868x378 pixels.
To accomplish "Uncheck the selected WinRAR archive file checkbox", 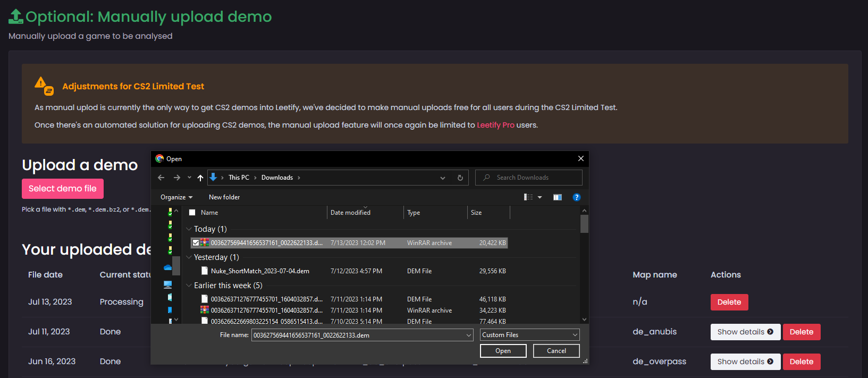I will [x=196, y=243].
